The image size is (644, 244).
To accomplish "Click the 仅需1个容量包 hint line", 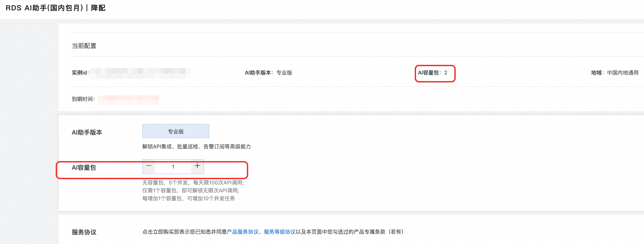I will coord(191,191).
